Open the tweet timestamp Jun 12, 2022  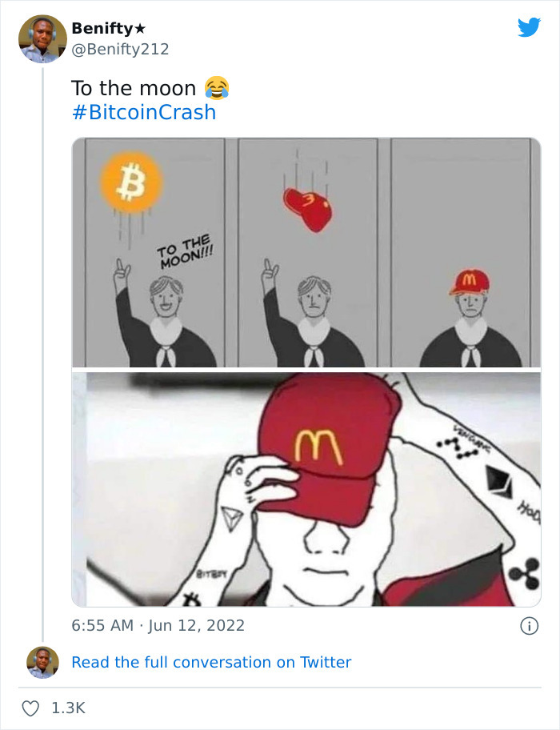coord(157,626)
